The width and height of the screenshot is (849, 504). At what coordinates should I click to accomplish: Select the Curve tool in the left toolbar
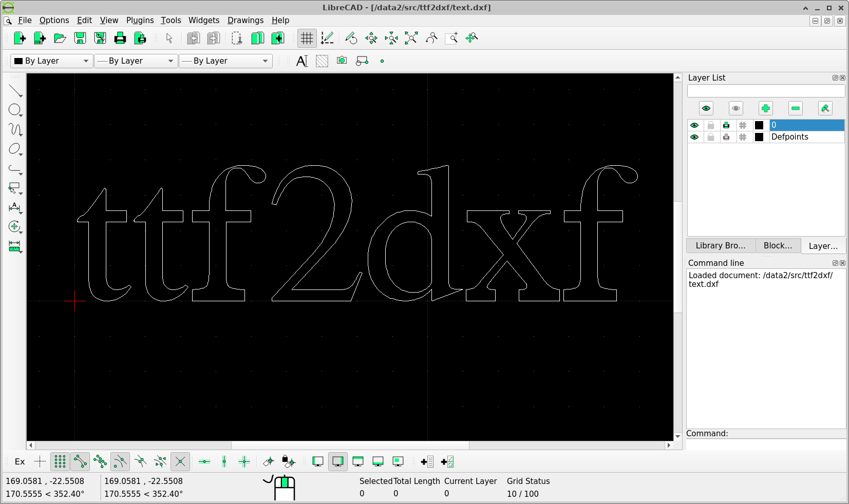pos(15,129)
